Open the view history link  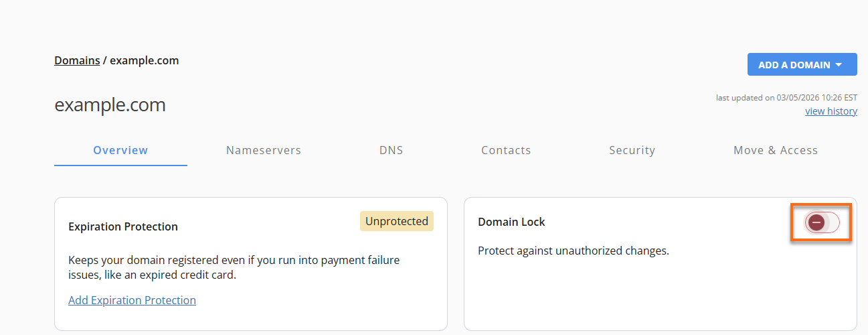tap(831, 111)
